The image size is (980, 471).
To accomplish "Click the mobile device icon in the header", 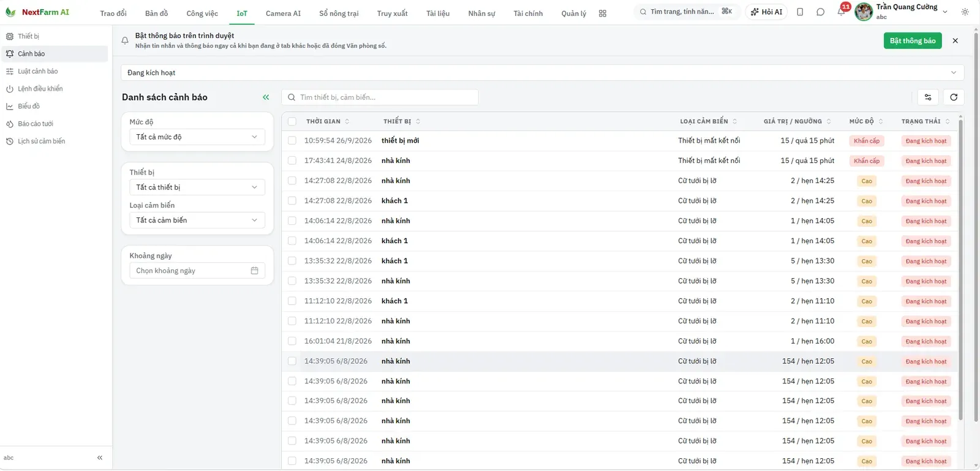I will [x=800, y=12].
